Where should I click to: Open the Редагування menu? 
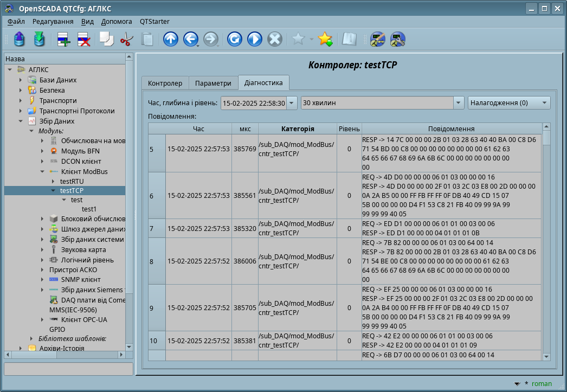pos(53,22)
